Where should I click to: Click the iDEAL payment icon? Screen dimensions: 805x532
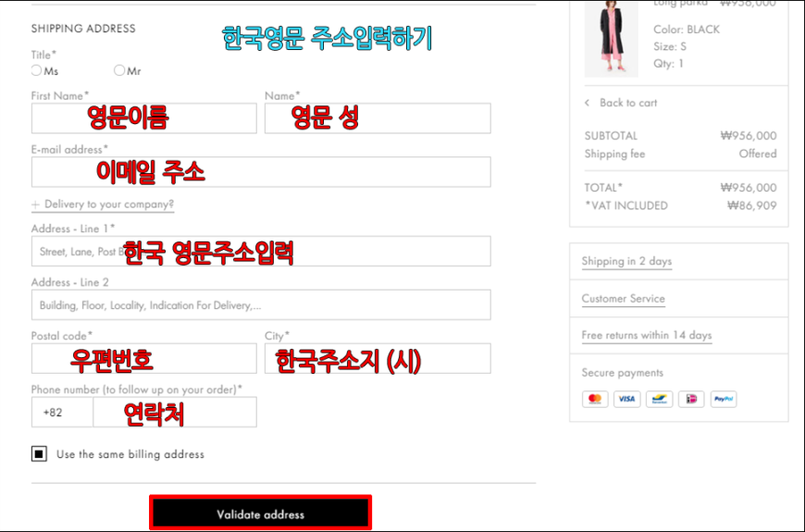point(691,399)
